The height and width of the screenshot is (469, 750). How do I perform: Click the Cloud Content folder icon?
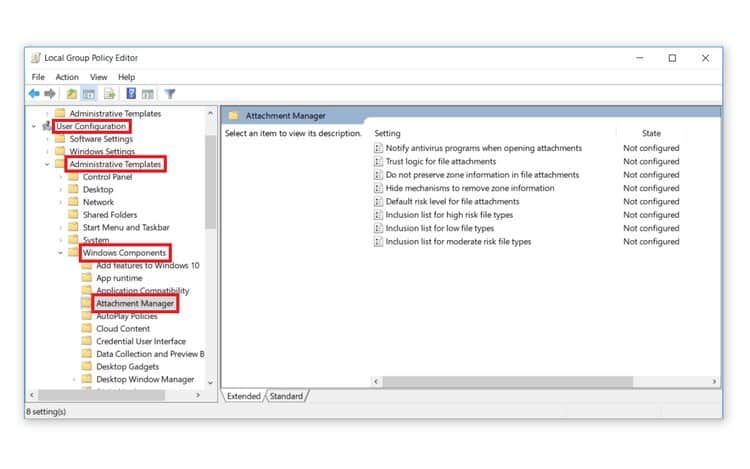point(87,328)
